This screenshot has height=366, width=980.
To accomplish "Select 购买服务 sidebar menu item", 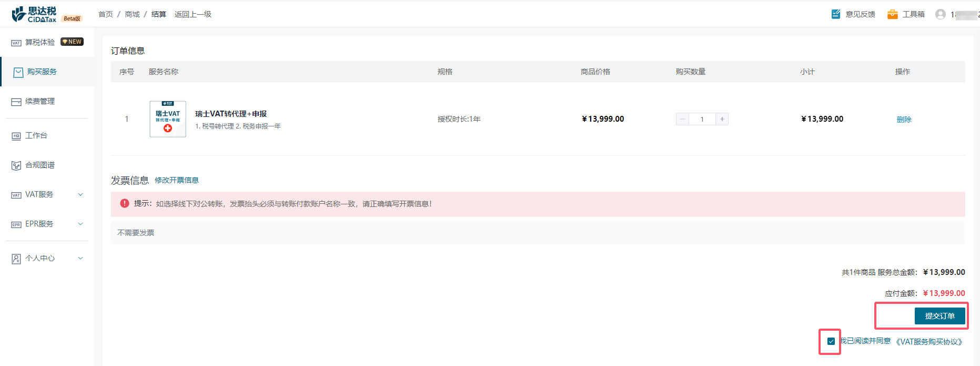I will tap(42, 72).
